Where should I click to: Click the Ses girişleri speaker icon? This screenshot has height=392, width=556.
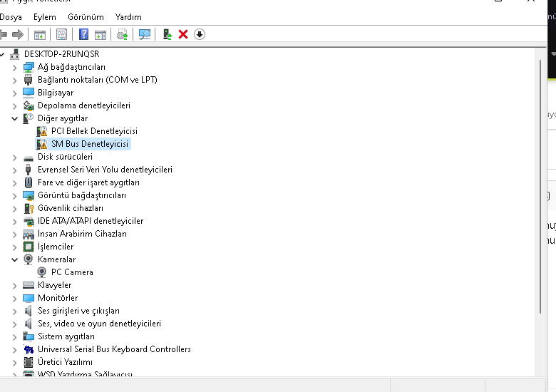pos(29,311)
